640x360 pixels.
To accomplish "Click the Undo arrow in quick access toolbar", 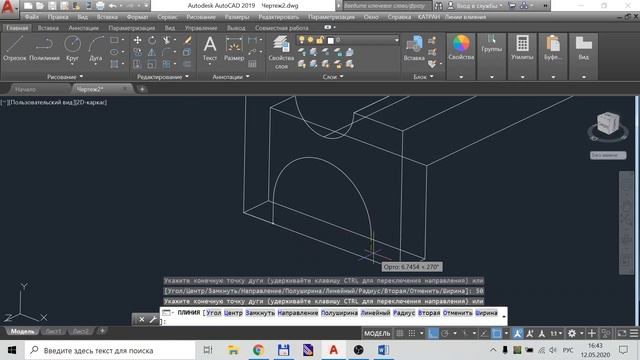I will (x=112, y=6).
